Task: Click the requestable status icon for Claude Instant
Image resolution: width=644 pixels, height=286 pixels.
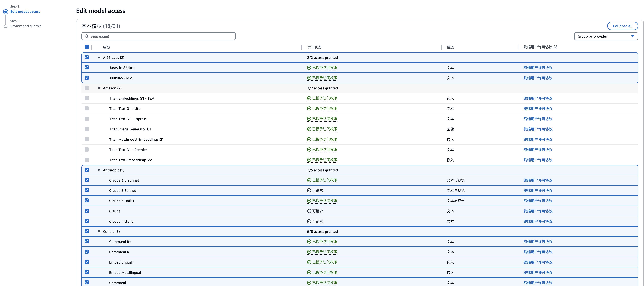Action: tap(309, 221)
